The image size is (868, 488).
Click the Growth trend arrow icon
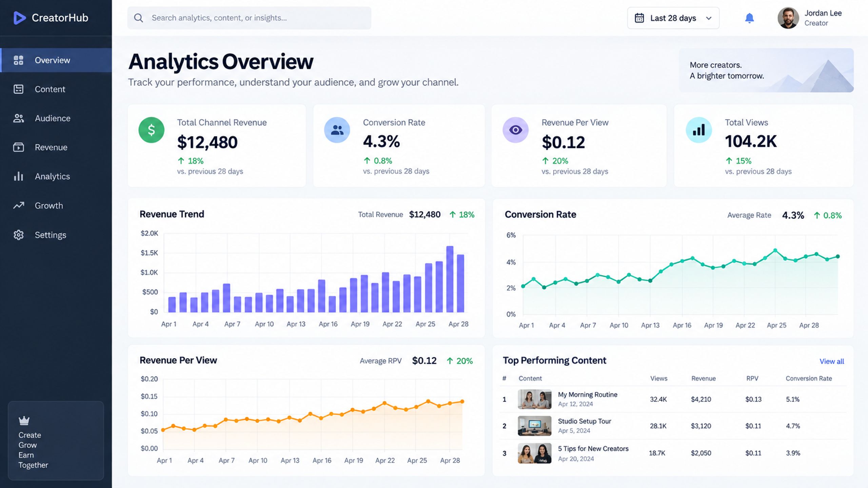tap(19, 205)
